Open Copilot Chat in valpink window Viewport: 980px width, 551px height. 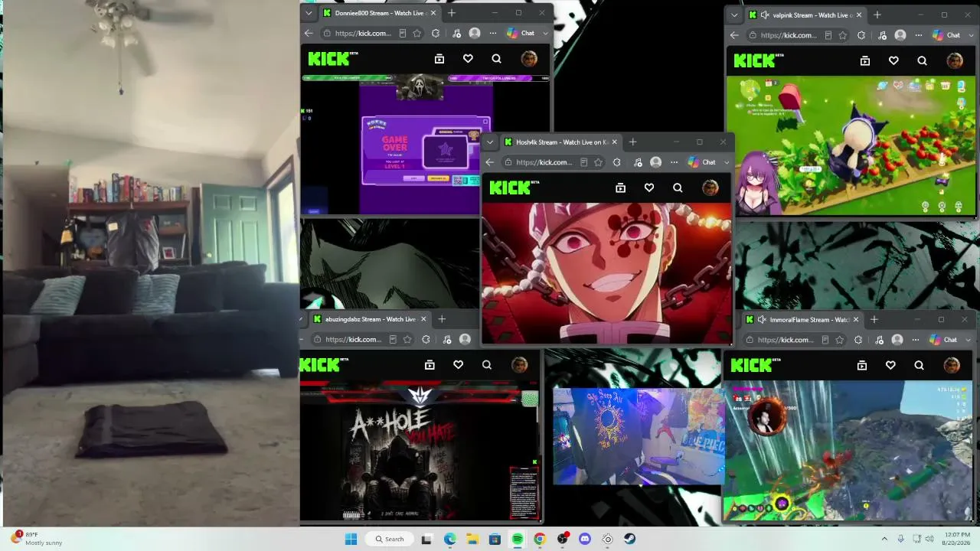(x=947, y=35)
